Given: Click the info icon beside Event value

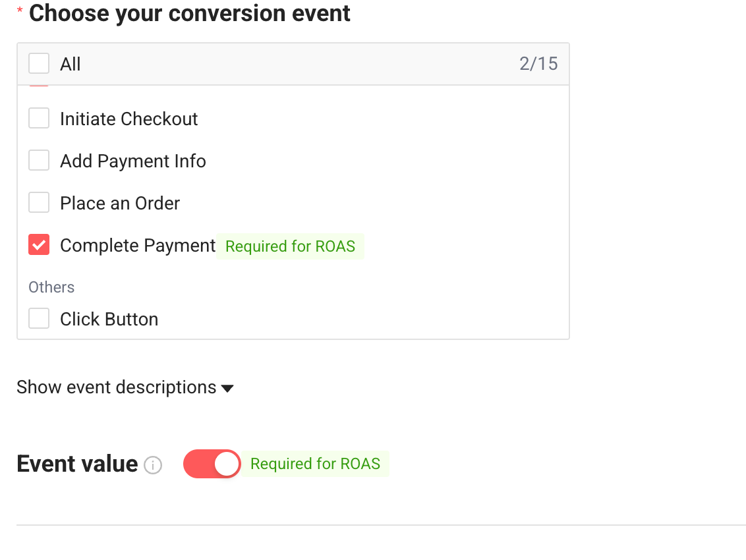Looking at the screenshot, I should 153,465.
